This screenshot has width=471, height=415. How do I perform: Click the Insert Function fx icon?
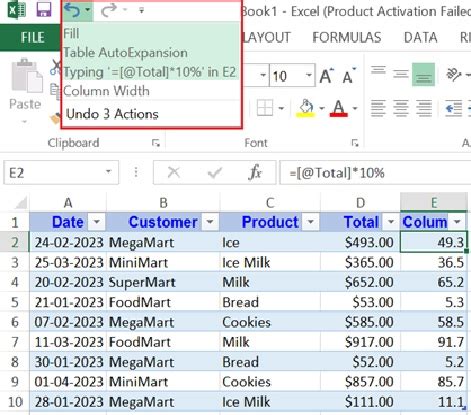point(255,172)
